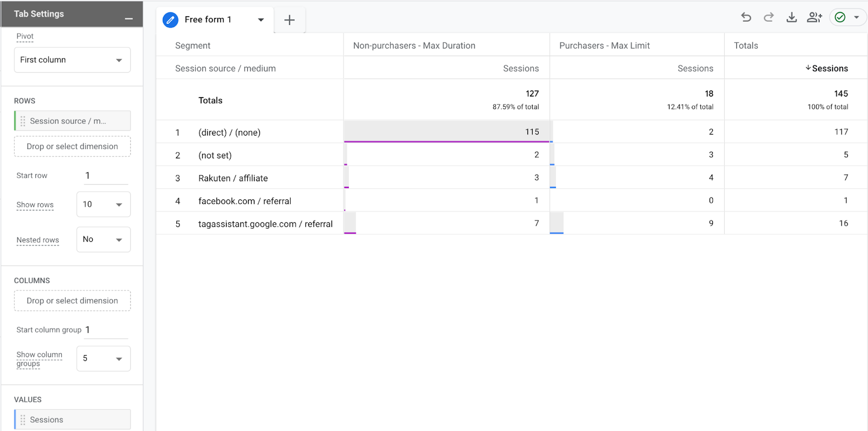Select the Sessions value chip
Image resolution: width=868 pixels, height=431 pixels.
(x=72, y=420)
